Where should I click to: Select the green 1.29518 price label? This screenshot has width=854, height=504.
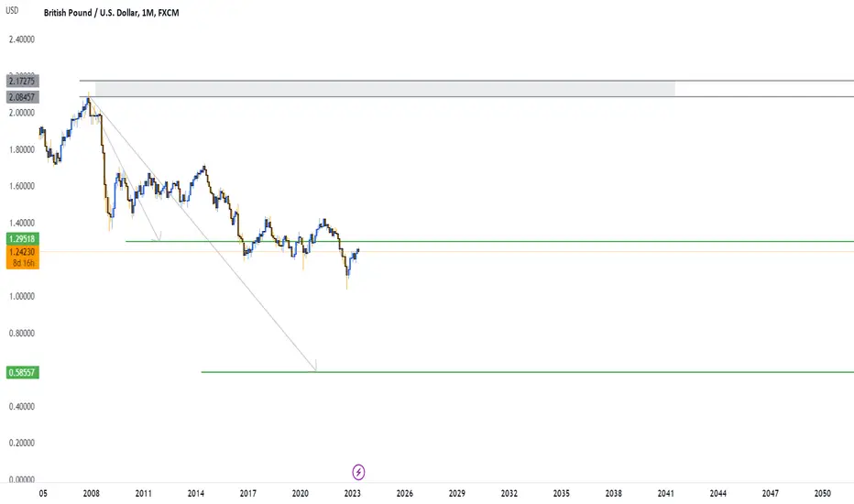22,238
